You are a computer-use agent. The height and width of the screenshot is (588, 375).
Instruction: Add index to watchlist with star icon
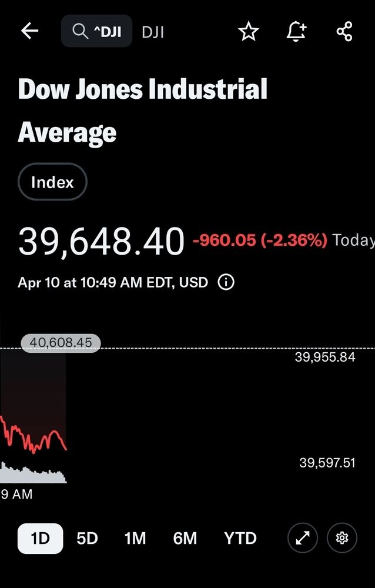249,31
